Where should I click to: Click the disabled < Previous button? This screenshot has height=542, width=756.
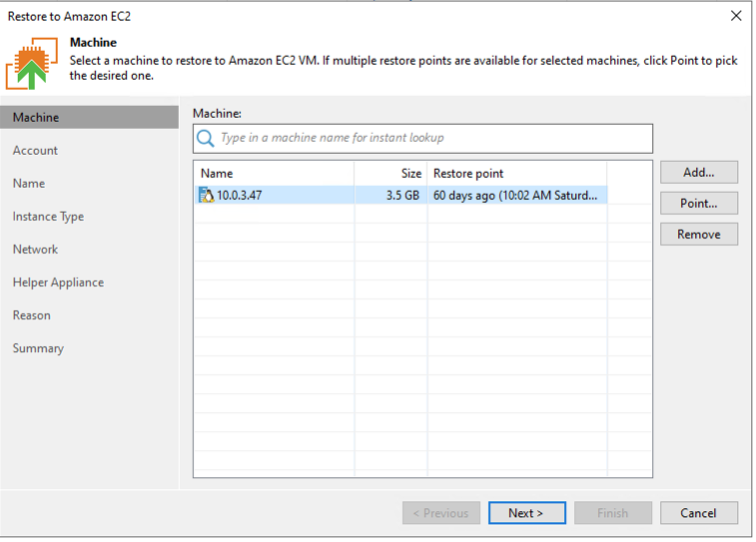[441, 513]
